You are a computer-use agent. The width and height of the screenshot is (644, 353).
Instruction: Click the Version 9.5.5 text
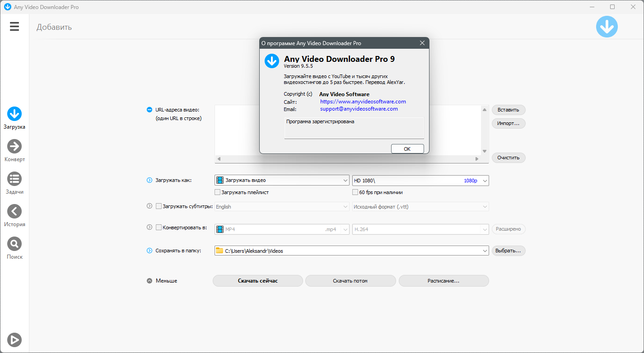tap(299, 66)
